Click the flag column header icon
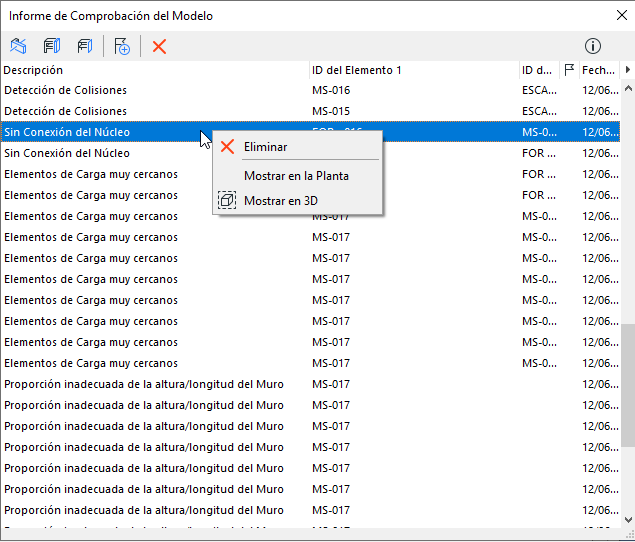Screen dimensions: 635x542 point(569,70)
